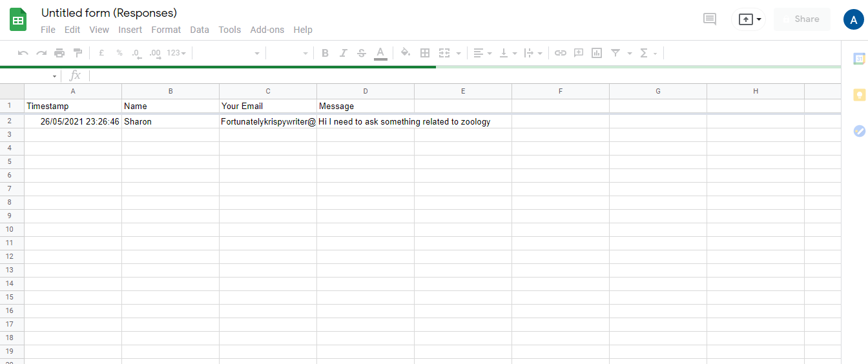Click the Insert chart icon
Viewport: 868px width, 364px height.
[x=597, y=53]
